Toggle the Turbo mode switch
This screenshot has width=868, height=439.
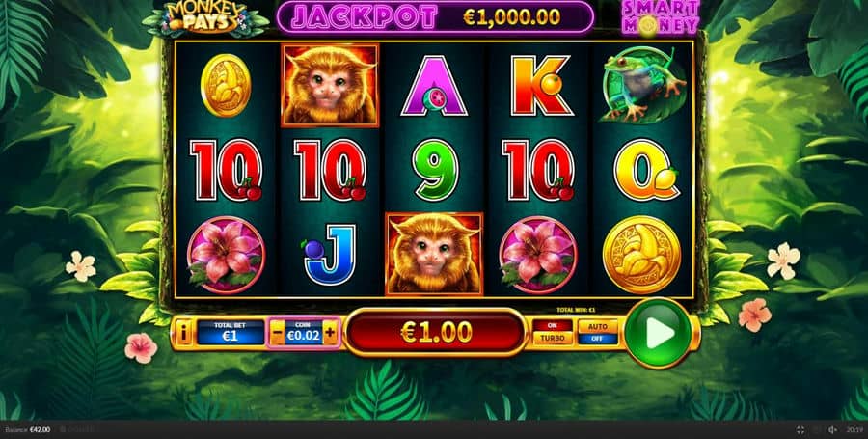(x=553, y=332)
